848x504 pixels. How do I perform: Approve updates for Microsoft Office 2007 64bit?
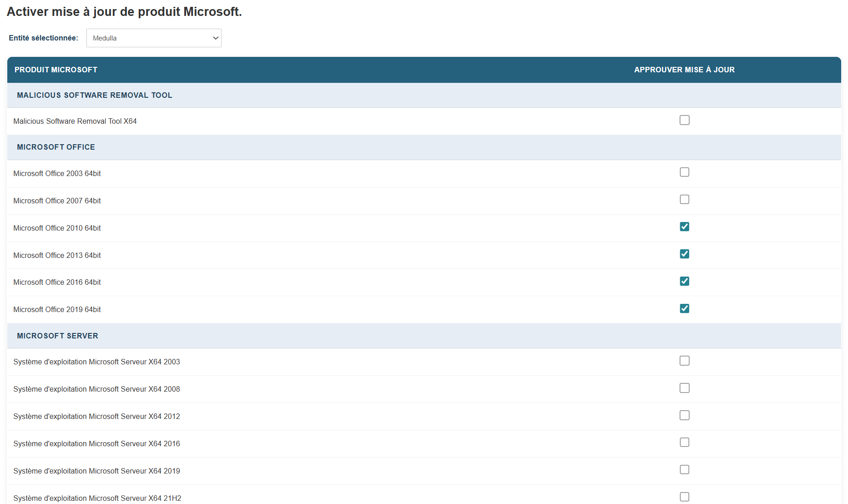684,200
